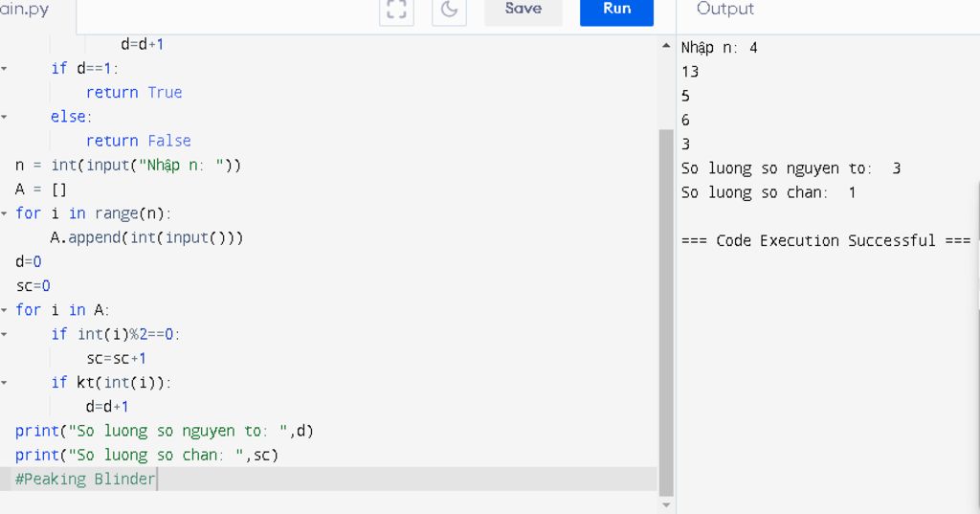Collapse the "if int(i)%2==0:" block
980x514 pixels.
click(x=5, y=334)
